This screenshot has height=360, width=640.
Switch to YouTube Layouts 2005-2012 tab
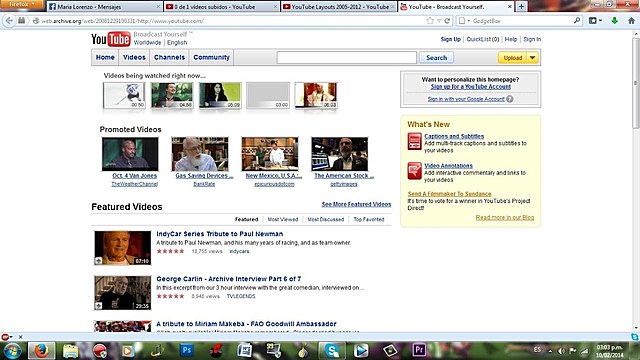pyautogui.click(x=338, y=7)
